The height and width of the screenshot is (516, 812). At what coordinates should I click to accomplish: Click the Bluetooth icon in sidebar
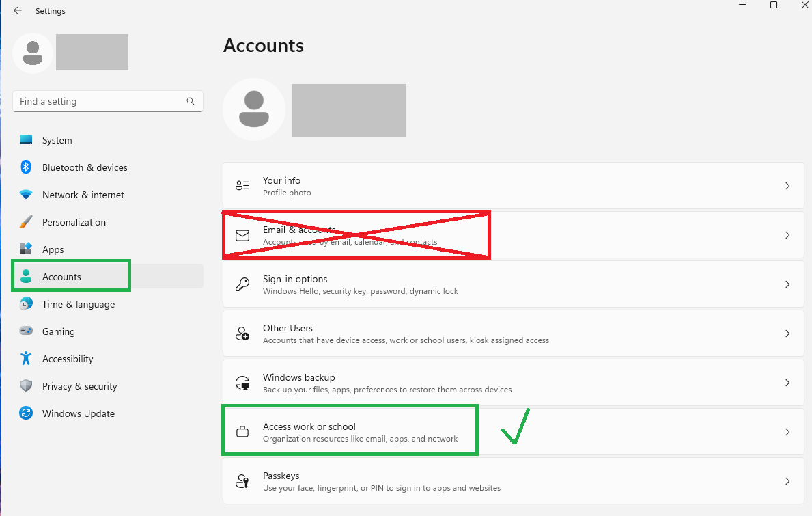point(26,167)
